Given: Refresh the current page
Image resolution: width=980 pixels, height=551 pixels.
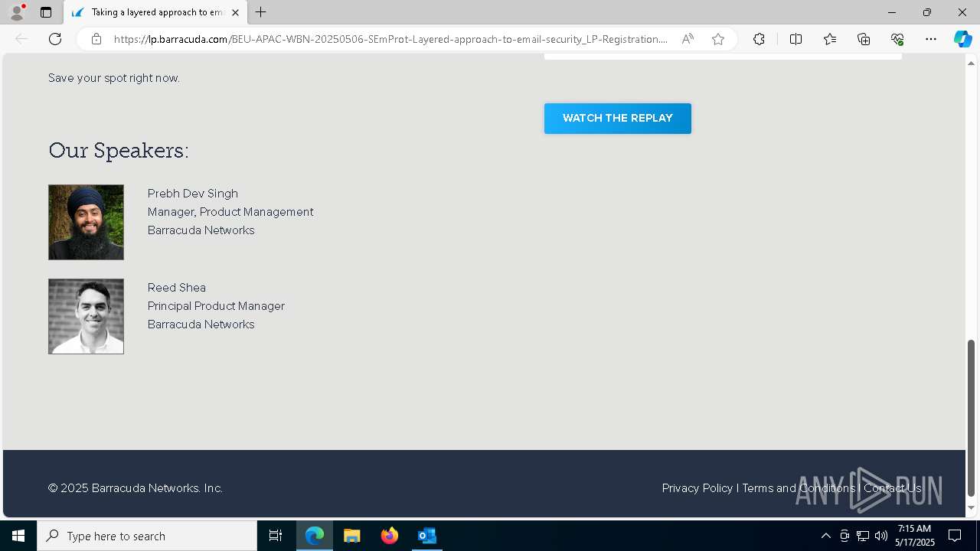Looking at the screenshot, I should (55, 39).
